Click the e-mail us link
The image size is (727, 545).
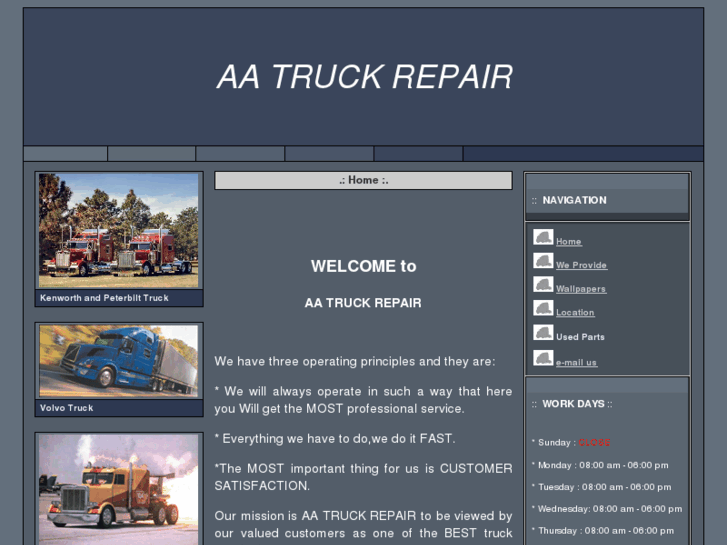coord(576,363)
